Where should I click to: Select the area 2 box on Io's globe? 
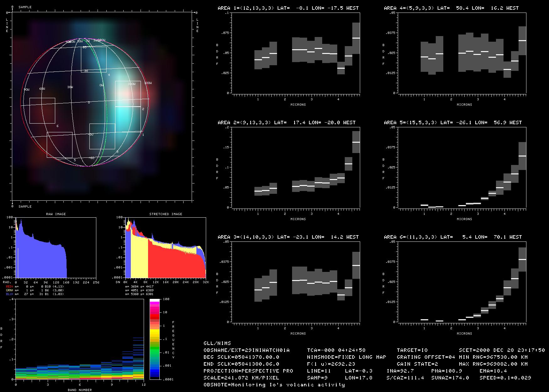coord(128,94)
